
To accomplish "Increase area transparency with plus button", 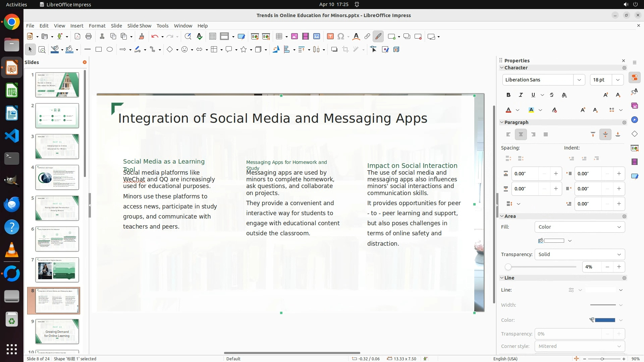I will (619, 267).
